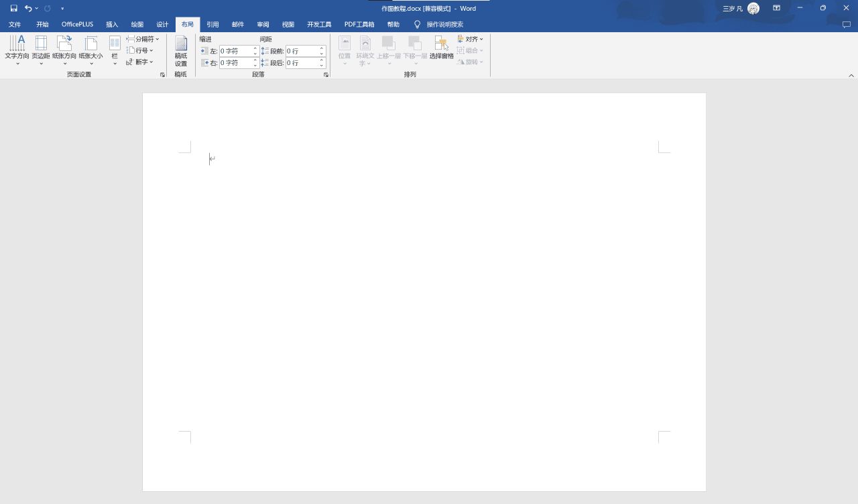The image size is (858, 504).
Task: Switch to the 审阅 tab
Action: click(263, 24)
